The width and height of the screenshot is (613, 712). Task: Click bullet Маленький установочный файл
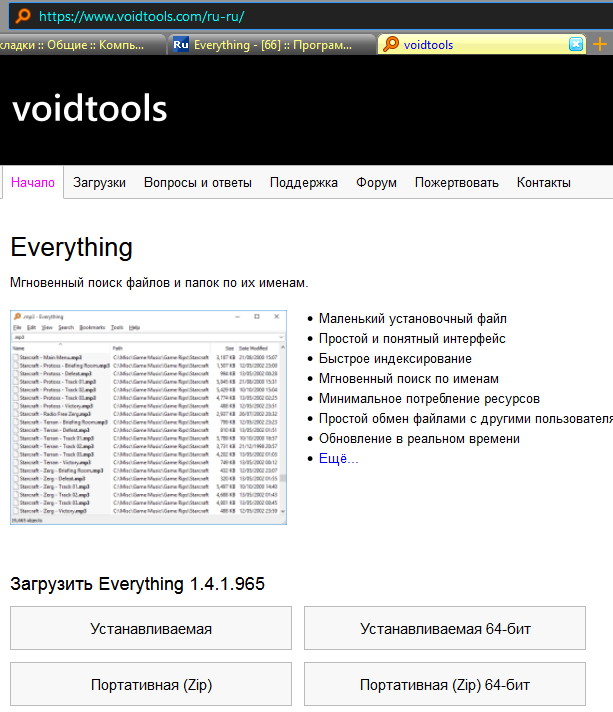[413, 318]
